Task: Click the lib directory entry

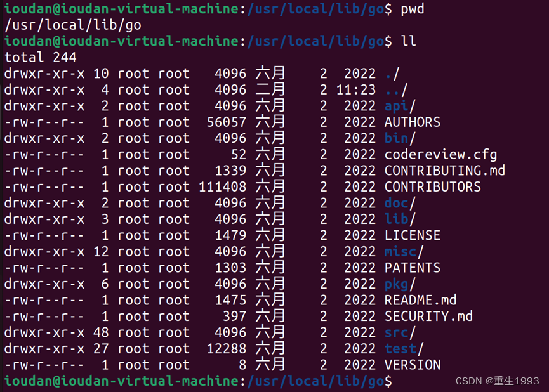Action: (x=395, y=219)
